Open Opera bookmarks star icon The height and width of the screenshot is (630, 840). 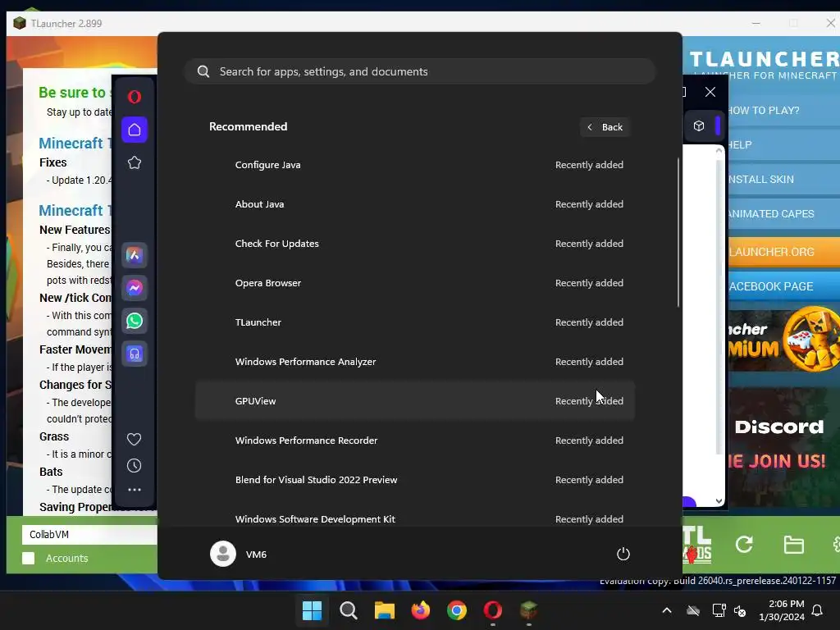135,162
